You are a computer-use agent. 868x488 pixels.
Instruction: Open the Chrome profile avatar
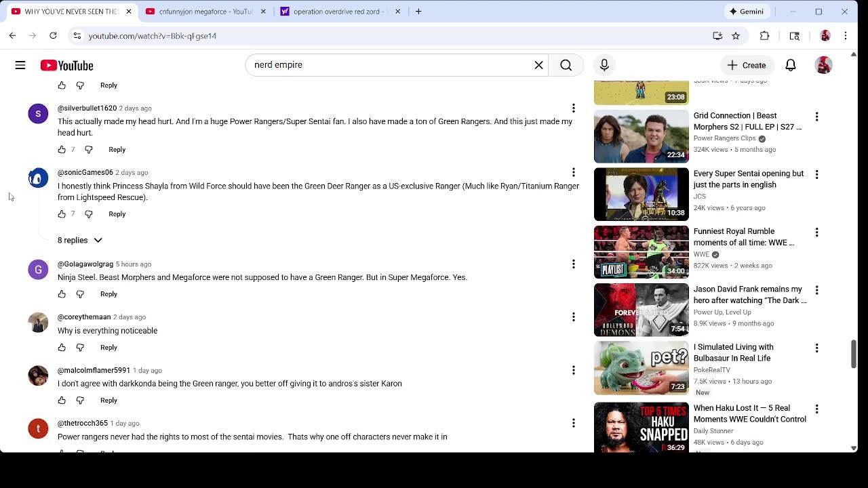pyautogui.click(x=825, y=36)
